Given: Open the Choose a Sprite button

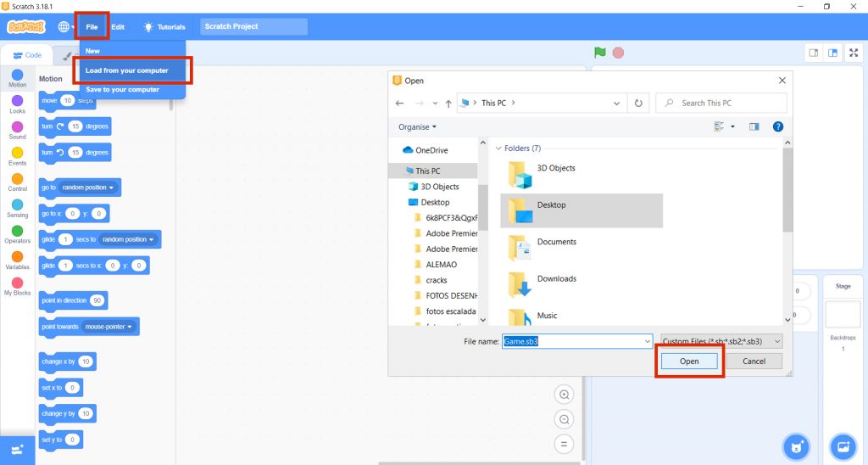Looking at the screenshot, I should pyautogui.click(x=797, y=446).
